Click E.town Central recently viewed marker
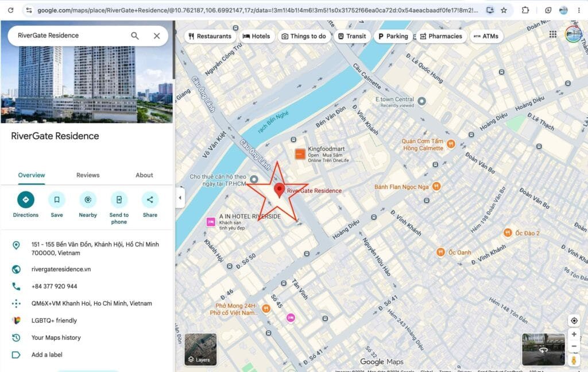Image resolution: width=588 pixels, height=372 pixels. click(x=421, y=101)
